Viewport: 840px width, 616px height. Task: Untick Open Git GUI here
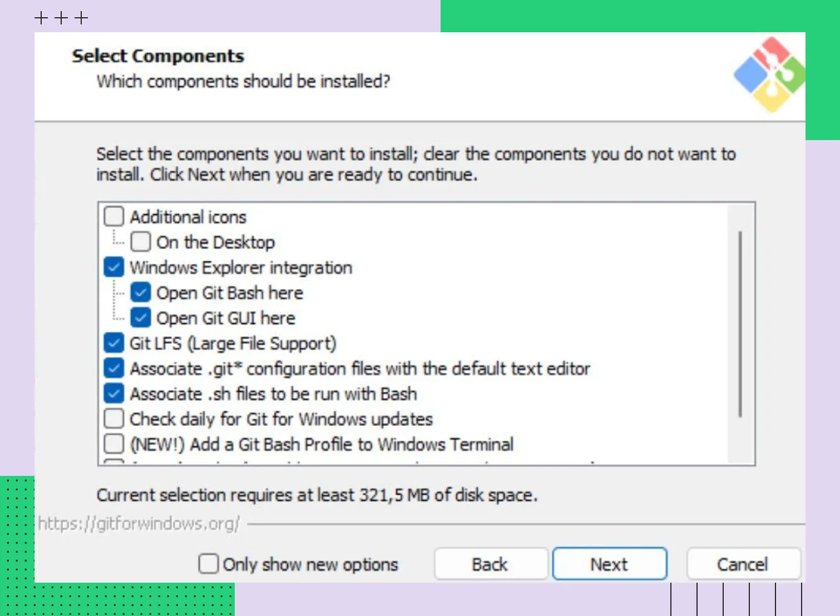pos(140,318)
